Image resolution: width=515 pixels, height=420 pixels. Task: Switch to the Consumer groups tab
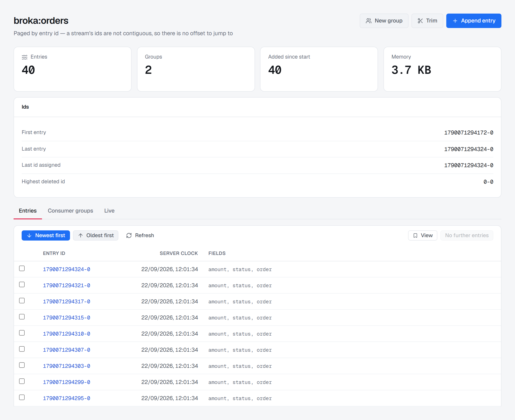point(70,211)
